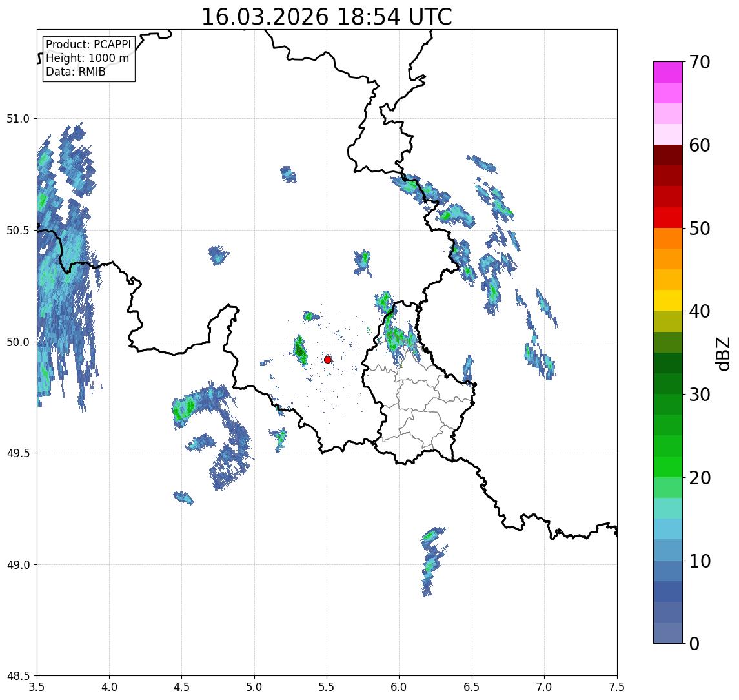This screenshot has height=700, width=739.
Task: Click the yellow colorbar segment near 40
Action: 668,300
